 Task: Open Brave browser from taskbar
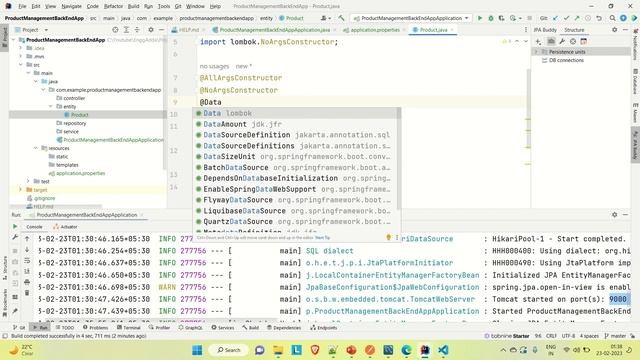click(x=315, y=350)
